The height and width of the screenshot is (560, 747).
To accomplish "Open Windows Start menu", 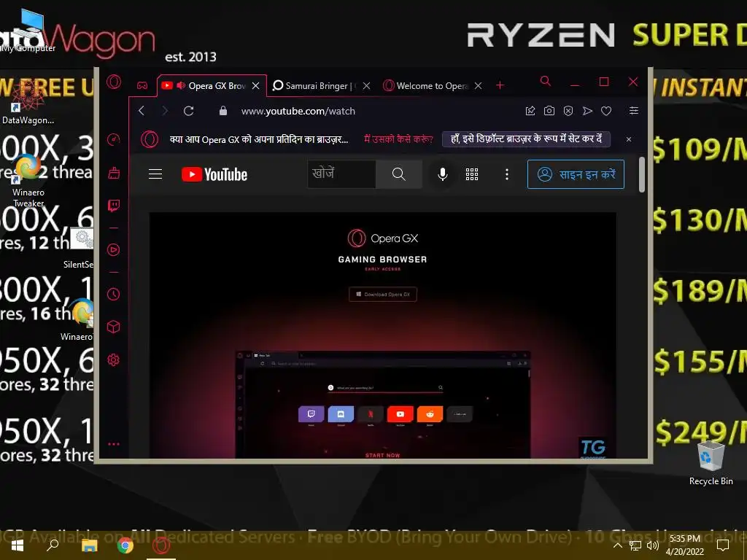I will pyautogui.click(x=18, y=545).
